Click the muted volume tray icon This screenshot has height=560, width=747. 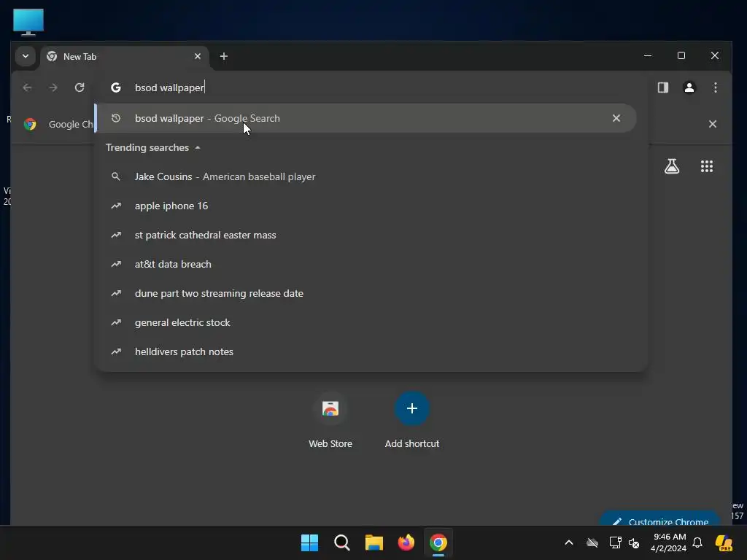click(634, 542)
